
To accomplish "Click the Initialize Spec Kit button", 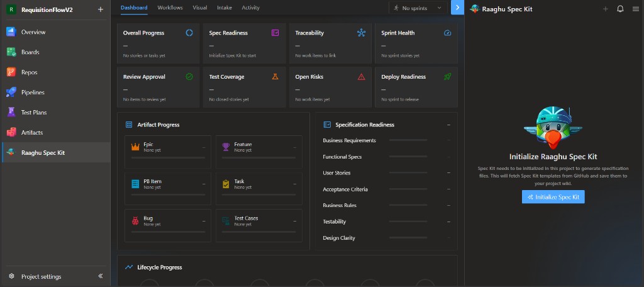I will point(553,197).
